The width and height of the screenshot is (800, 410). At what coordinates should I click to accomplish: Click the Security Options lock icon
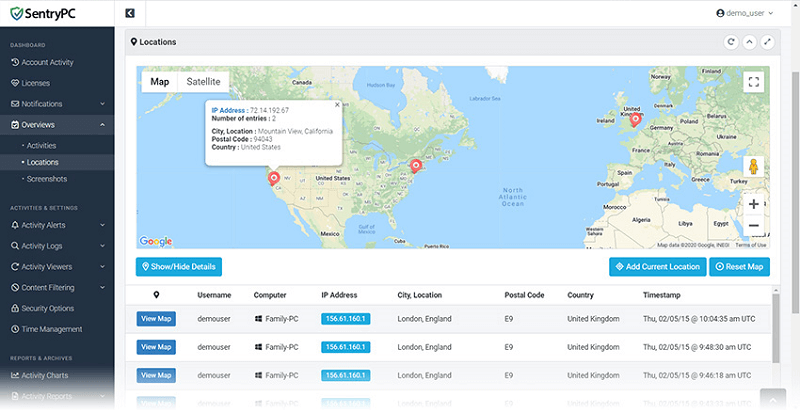[15, 309]
